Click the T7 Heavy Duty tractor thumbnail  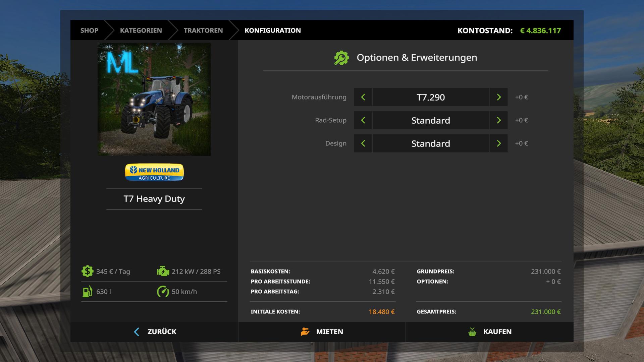pos(154,99)
